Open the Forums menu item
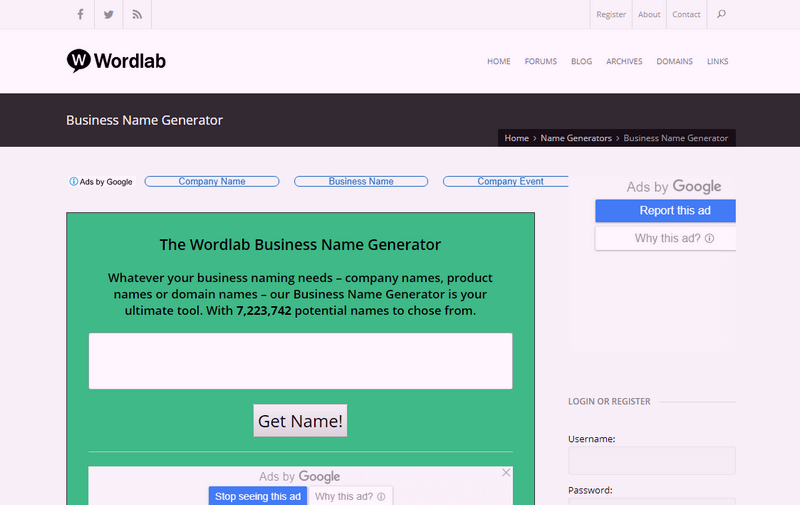 (x=540, y=62)
